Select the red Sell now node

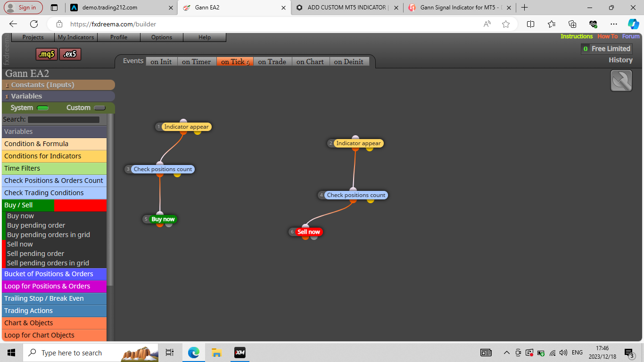click(309, 232)
